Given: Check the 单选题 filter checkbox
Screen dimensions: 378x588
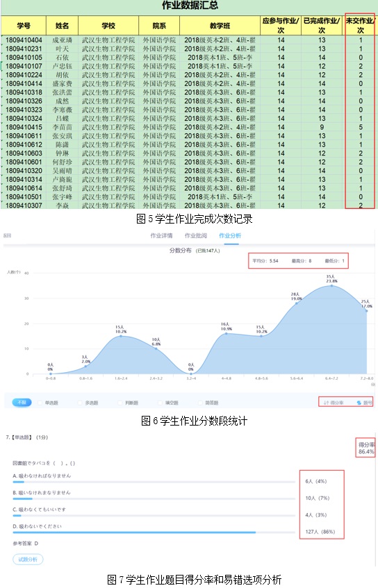Looking at the screenshot, I should coord(40,403).
